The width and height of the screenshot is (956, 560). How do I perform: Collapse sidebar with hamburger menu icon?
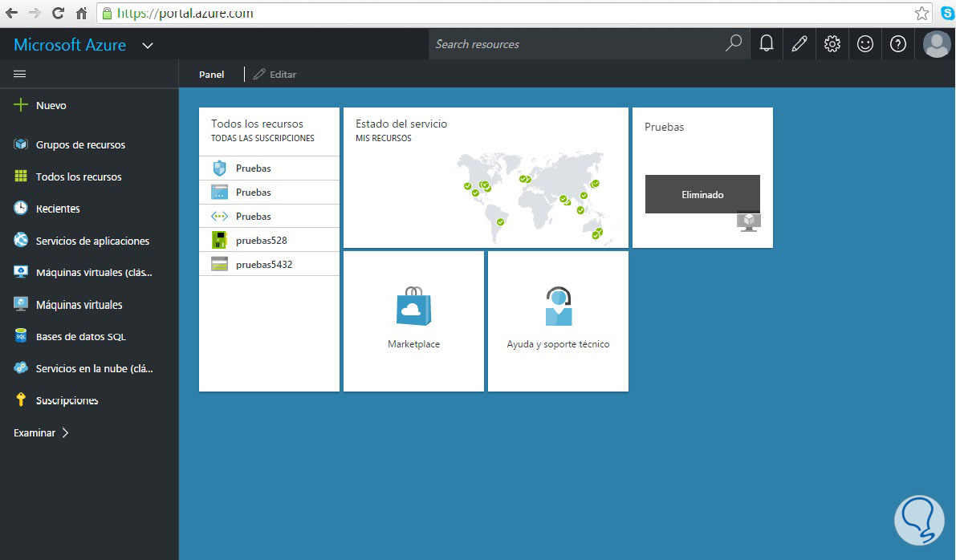(19, 75)
